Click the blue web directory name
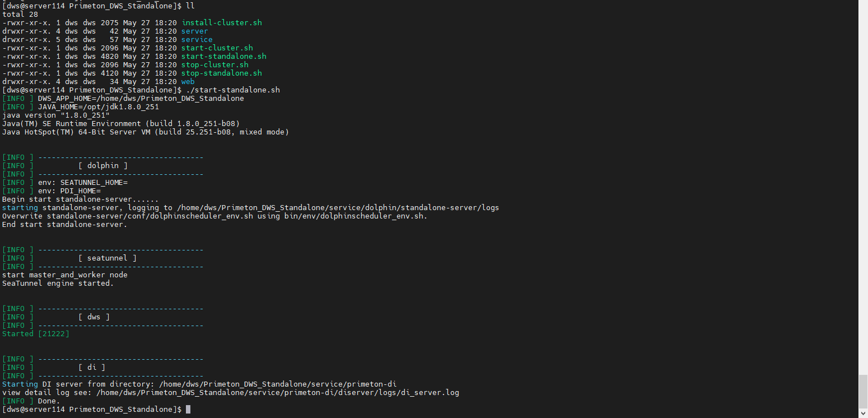The image size is (868, 418). pyautogui.click(x=188, y=82)
